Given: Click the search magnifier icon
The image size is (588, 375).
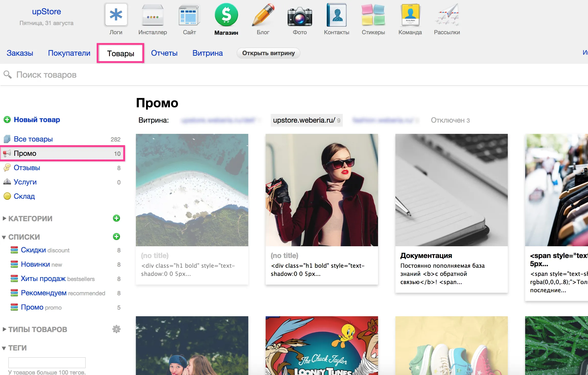Looking at the screenshot, I should (x=7, y=75).
